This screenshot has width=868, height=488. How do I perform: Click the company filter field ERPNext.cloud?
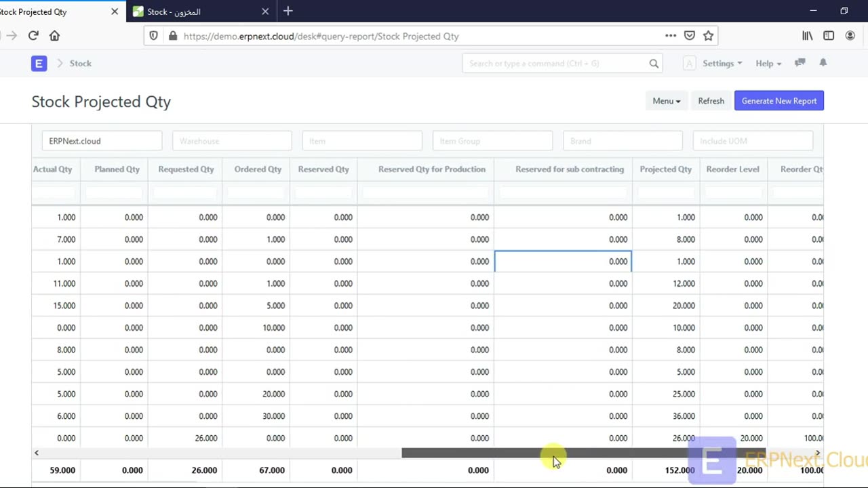pyautogui.click(x=102, y=141)
